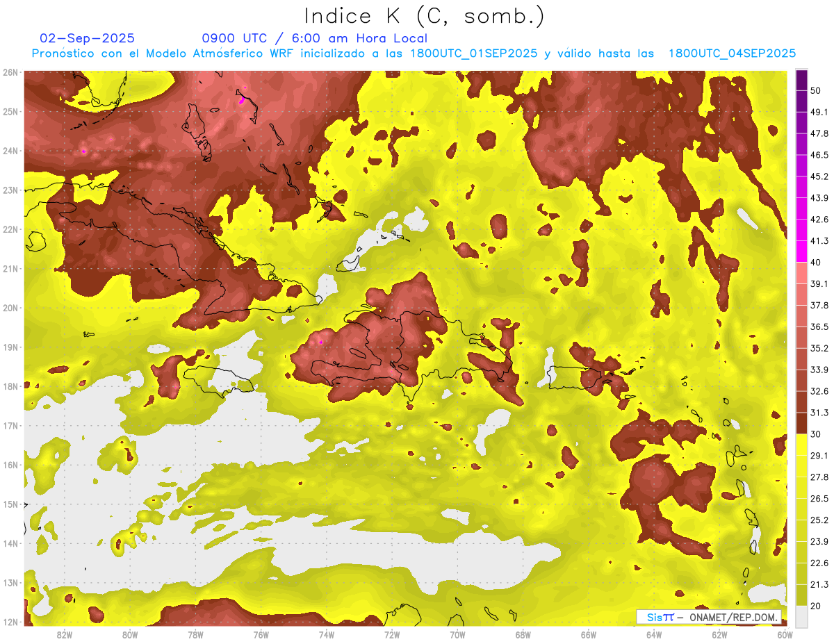Click the longitude axis label '76W'
This screenshot has width=834, height=644.
pyautogui.click(x=261, y=635)
